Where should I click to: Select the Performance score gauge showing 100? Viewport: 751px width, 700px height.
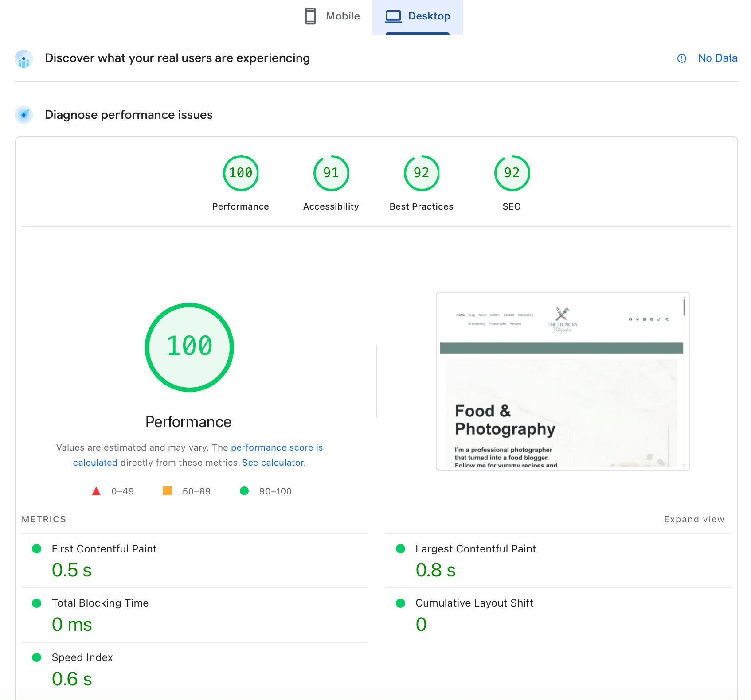coord(241,173)
